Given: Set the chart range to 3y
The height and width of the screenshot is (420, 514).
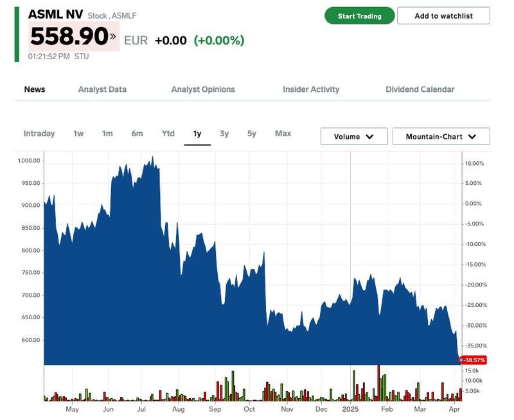Looking at the screenshot, I should point(224,134).
